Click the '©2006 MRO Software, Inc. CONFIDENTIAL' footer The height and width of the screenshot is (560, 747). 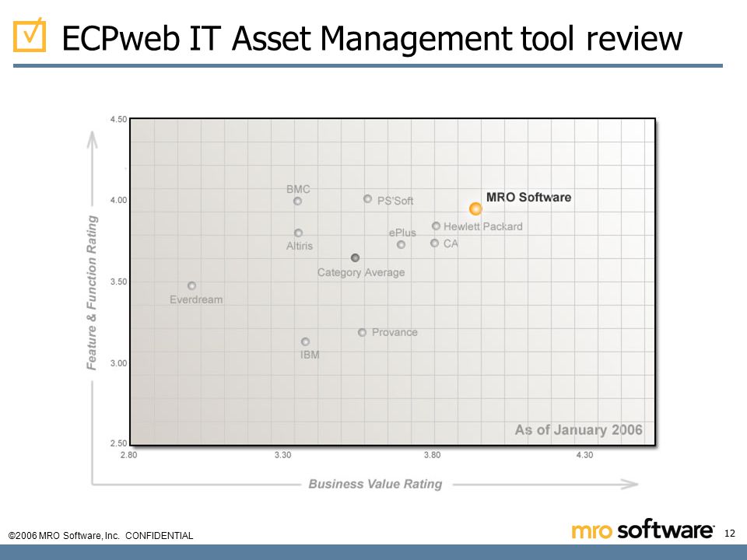(100, 536)
